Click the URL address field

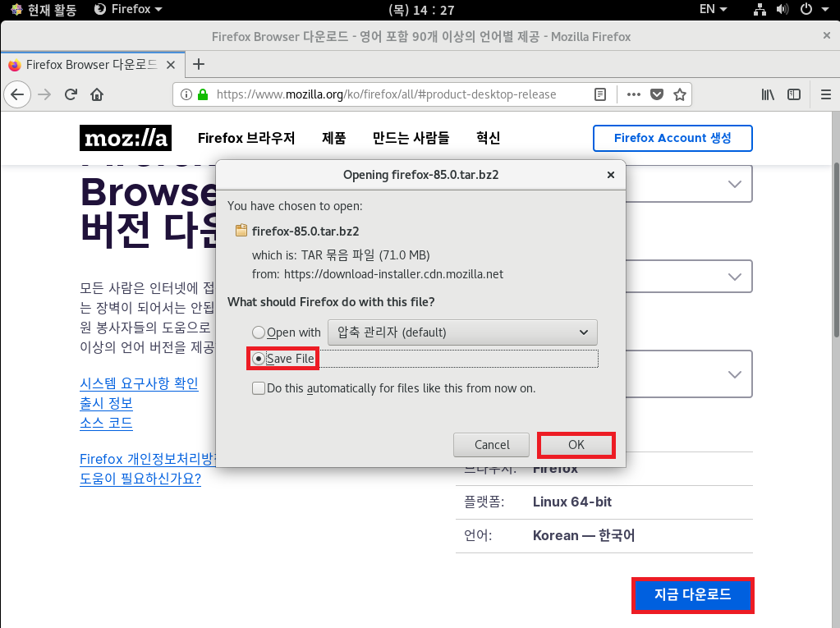[x=386, y=94]
